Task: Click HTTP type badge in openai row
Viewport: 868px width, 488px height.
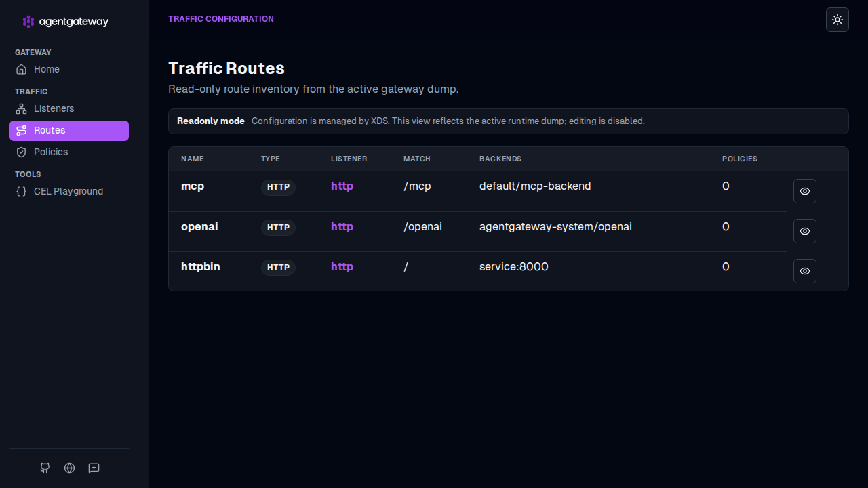Action: pyautogui.click(x=278, y=228)
